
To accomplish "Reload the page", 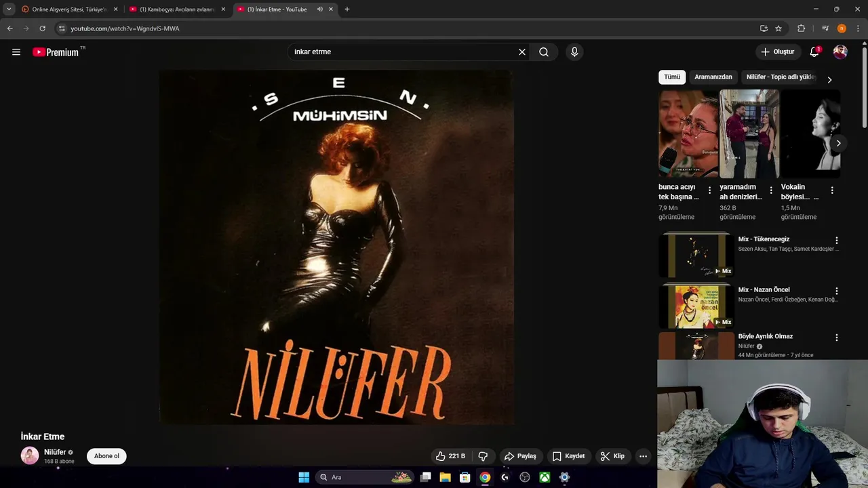I will click(x=42, y=28).
